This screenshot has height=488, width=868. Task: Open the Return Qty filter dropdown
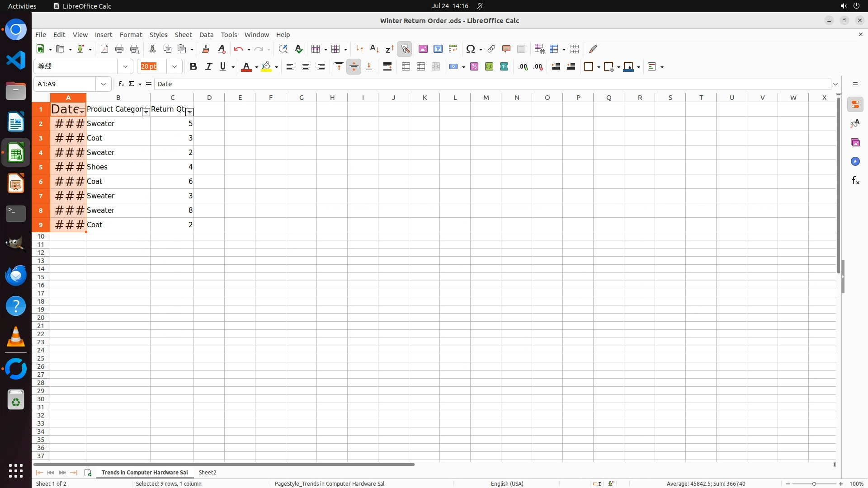189,112
